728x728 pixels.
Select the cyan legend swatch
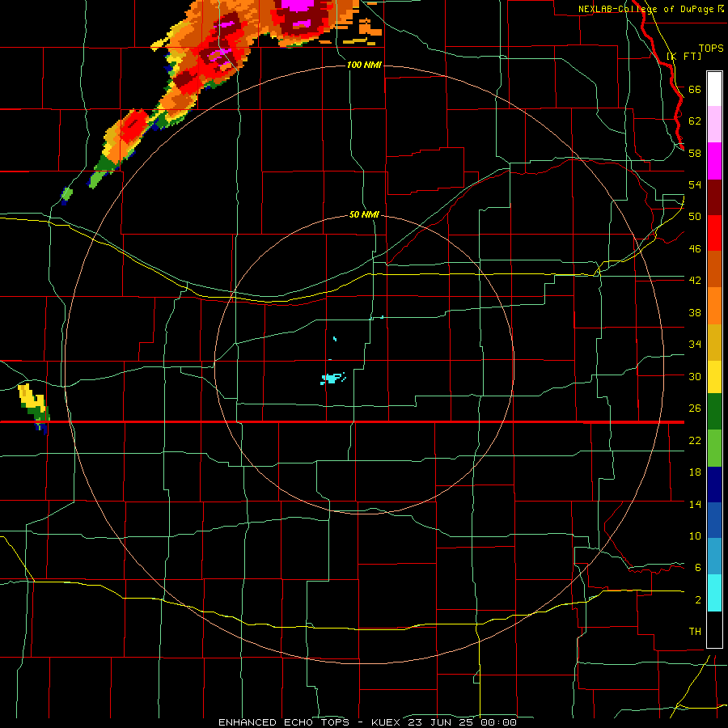pos(714,593)
